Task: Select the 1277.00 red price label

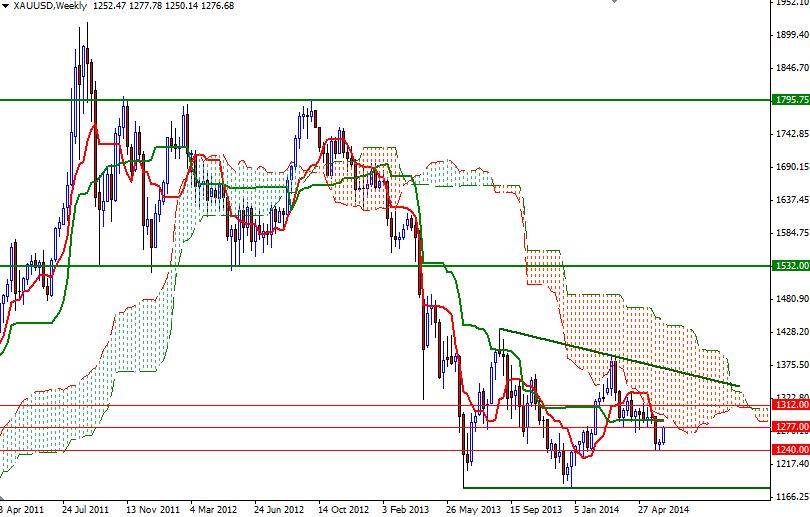Action: click(790, 427)
